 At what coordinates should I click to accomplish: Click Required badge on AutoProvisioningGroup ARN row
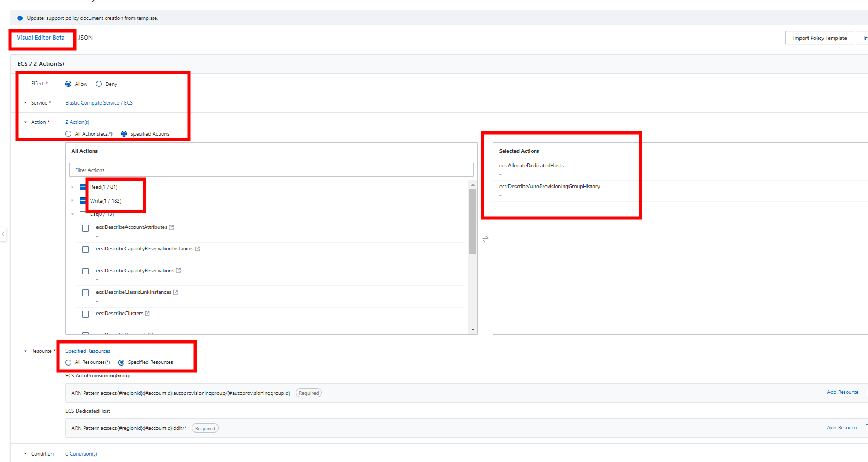pos(309,393)
